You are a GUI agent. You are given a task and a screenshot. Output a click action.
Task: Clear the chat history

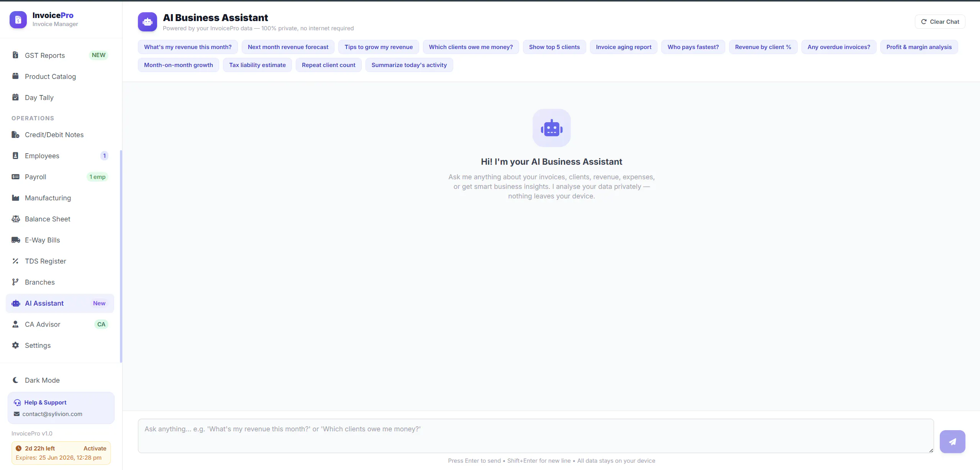940,21
